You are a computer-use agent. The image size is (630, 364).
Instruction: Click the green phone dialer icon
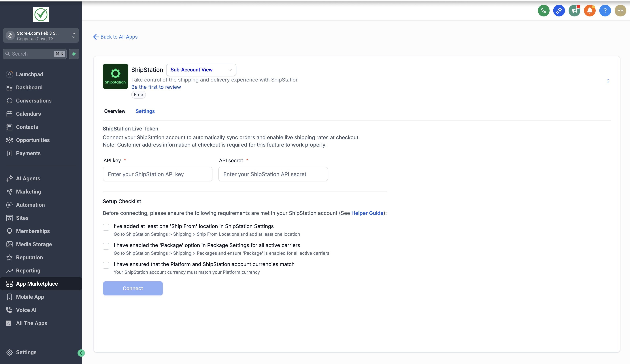(x=544, y=11)
